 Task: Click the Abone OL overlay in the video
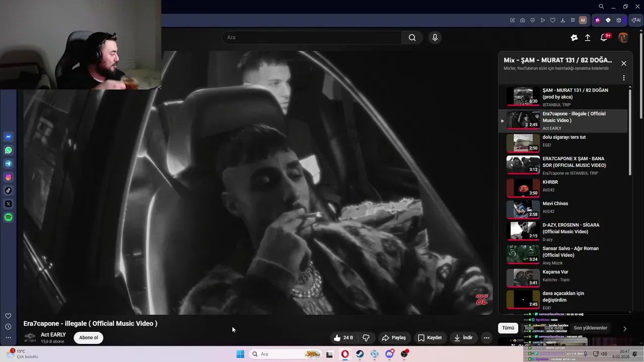[481, 299]
